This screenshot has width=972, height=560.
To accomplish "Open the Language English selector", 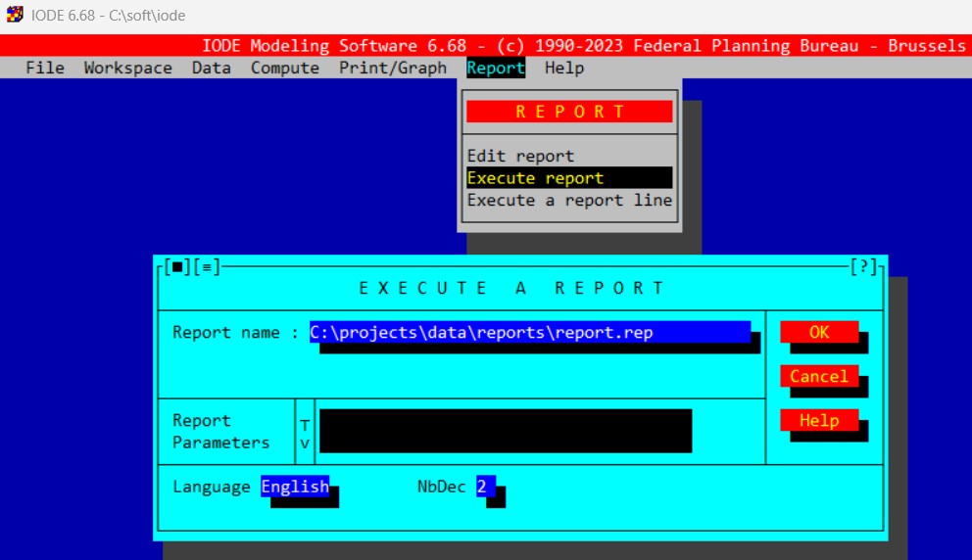I will click(295, 487).
